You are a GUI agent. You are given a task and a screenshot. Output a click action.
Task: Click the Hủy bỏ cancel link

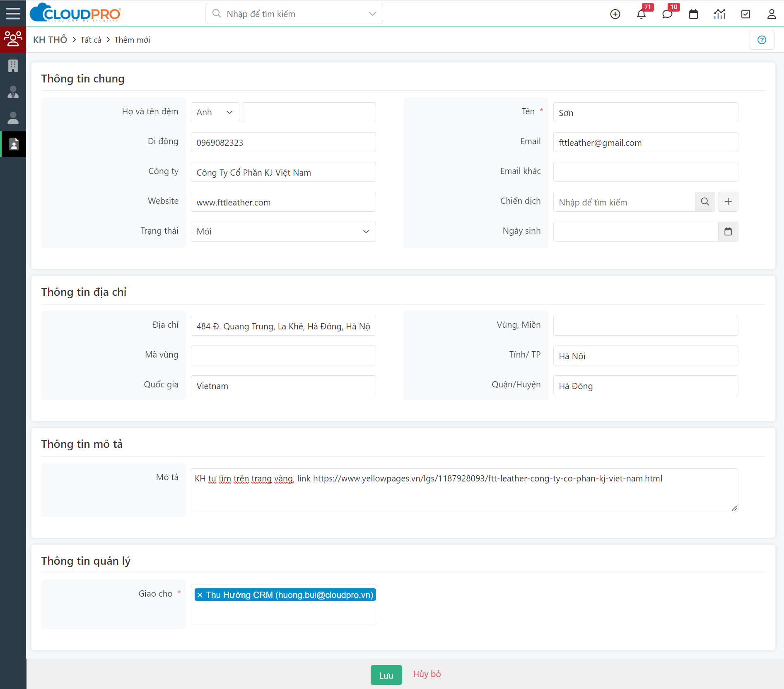[x=427, y=674]
